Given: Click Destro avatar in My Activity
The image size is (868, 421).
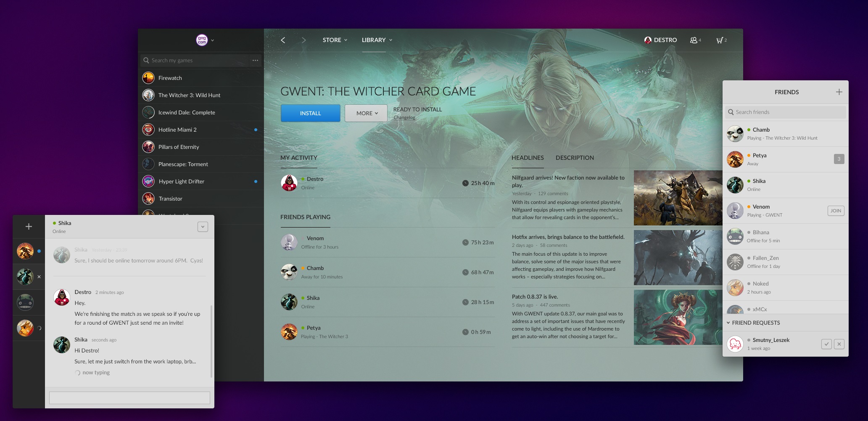Looking at the screenshot, I should 289,183.
